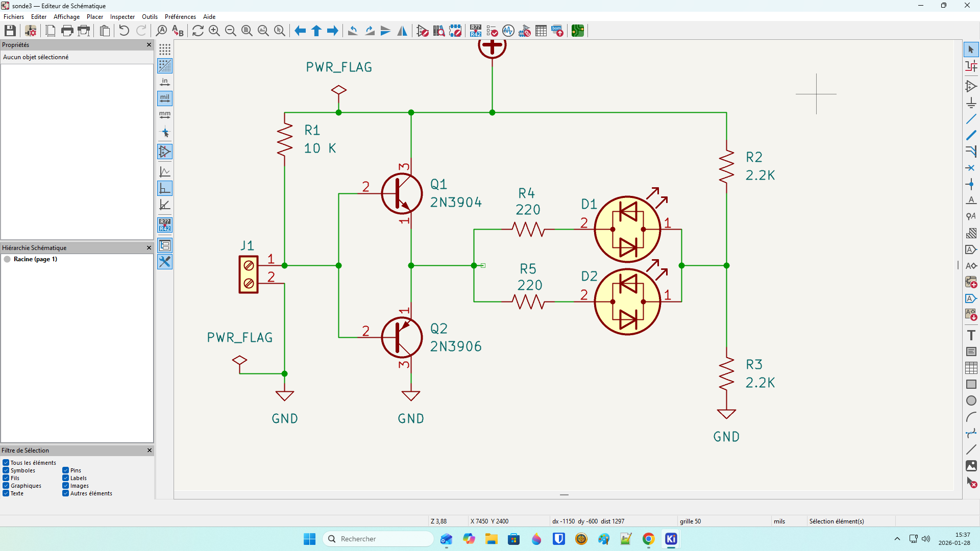This screenshot has height=551, width=980.
Task: Click the Annotate schematic R?? R42 icon
Action: (x=476, y=31)
